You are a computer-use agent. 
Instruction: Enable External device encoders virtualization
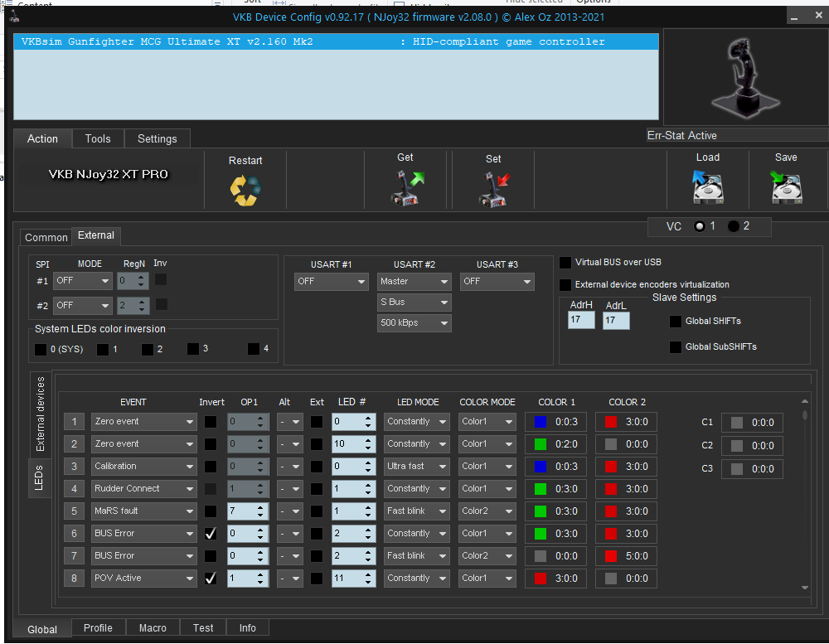click(x=565, y=284)
